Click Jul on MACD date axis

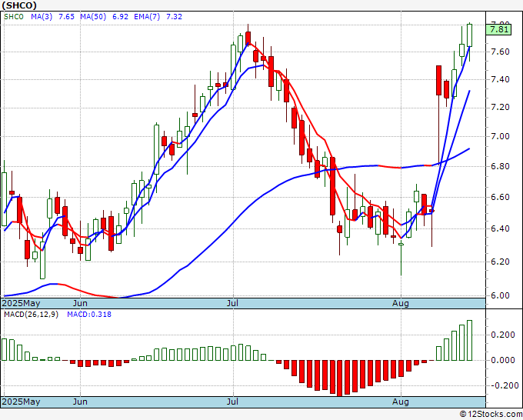(232, 402)
